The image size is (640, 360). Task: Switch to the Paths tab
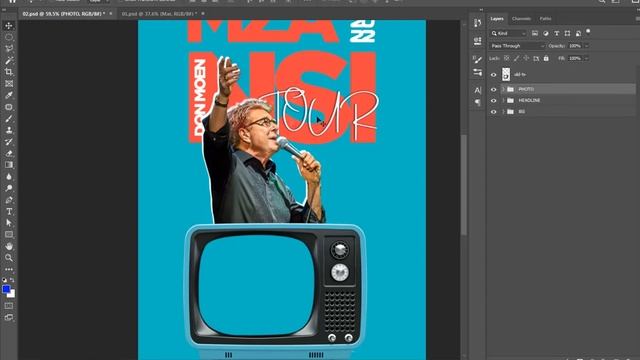pos(545,19)
